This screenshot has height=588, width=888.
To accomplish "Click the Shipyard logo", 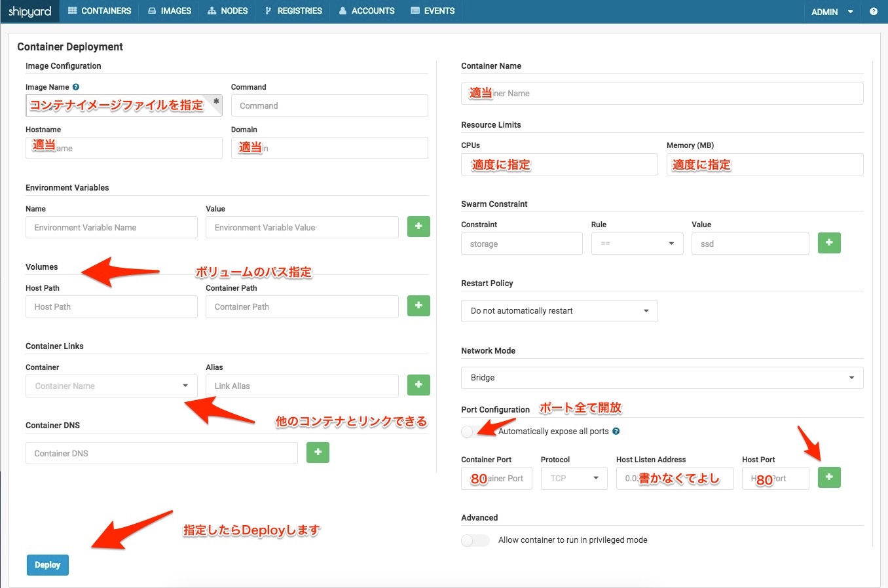I will point(29,11).
